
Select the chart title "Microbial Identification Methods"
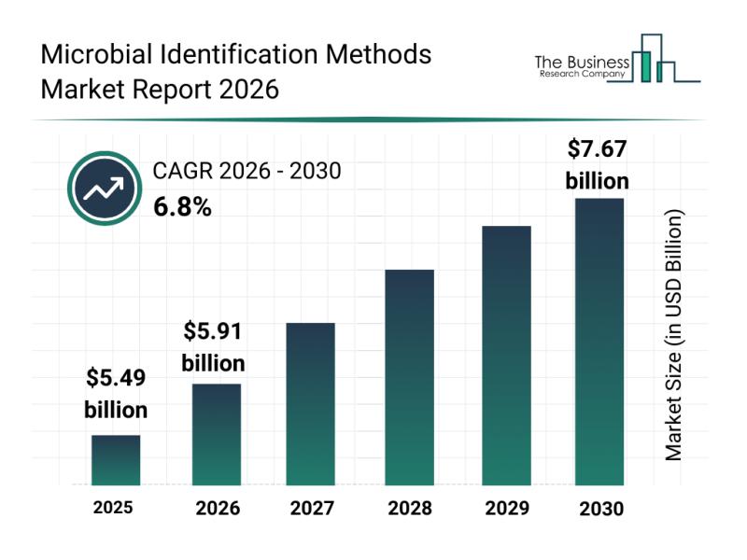(236, 54)
